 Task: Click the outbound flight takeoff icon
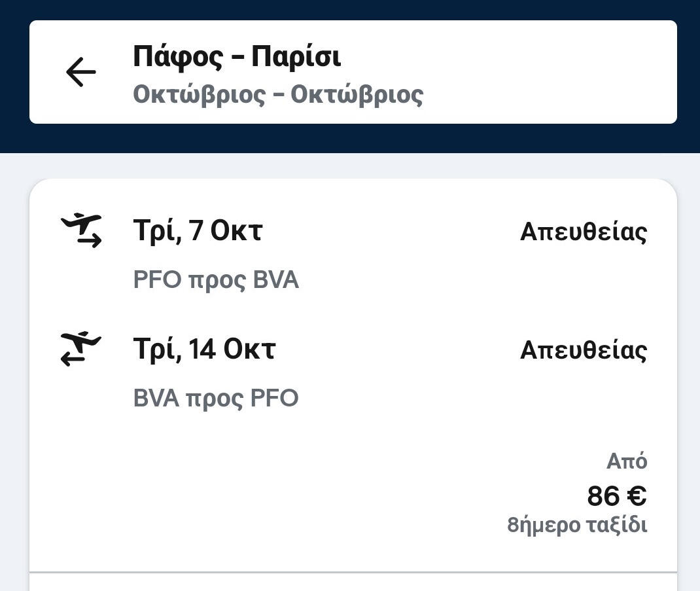click(81, 230)
